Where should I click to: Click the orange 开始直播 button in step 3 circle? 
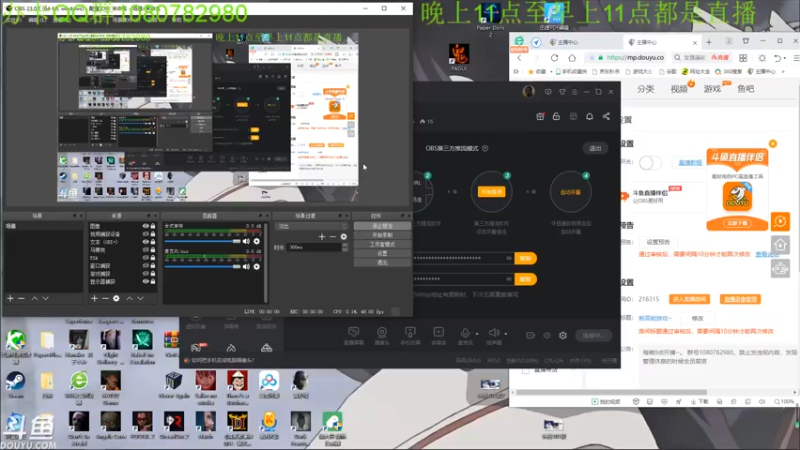(491, 192)
